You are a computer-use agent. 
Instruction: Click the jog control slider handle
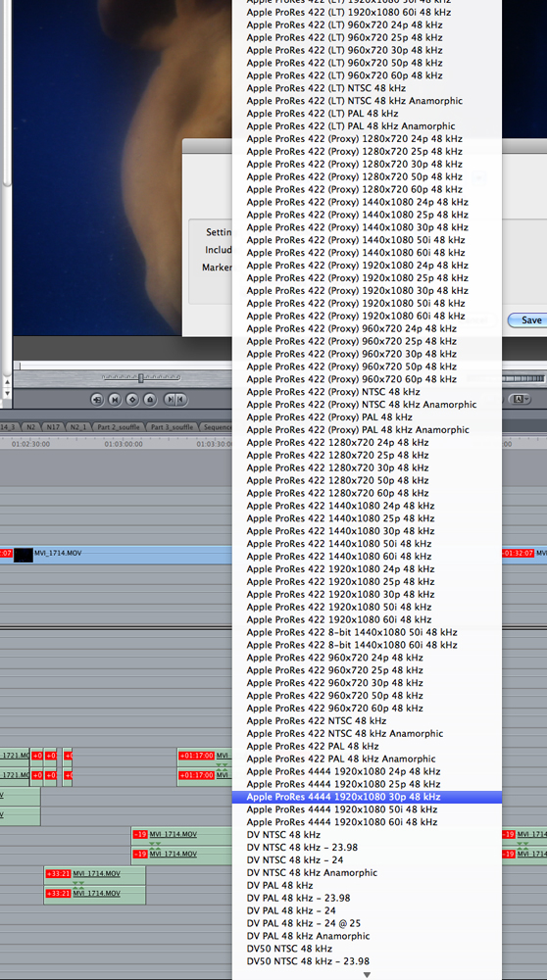[x=140, y=377]
